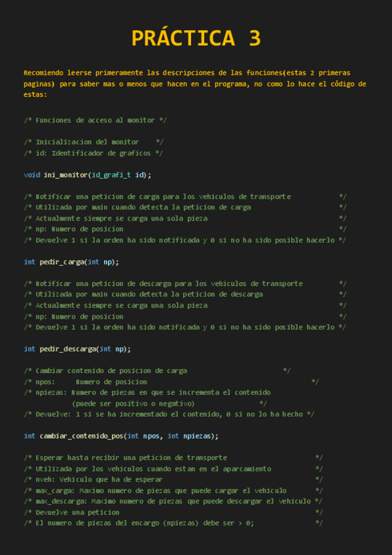Click the 'Inicializacion del monitor' comment line
This screenshot has height=555, width=392.
(94, 142)
